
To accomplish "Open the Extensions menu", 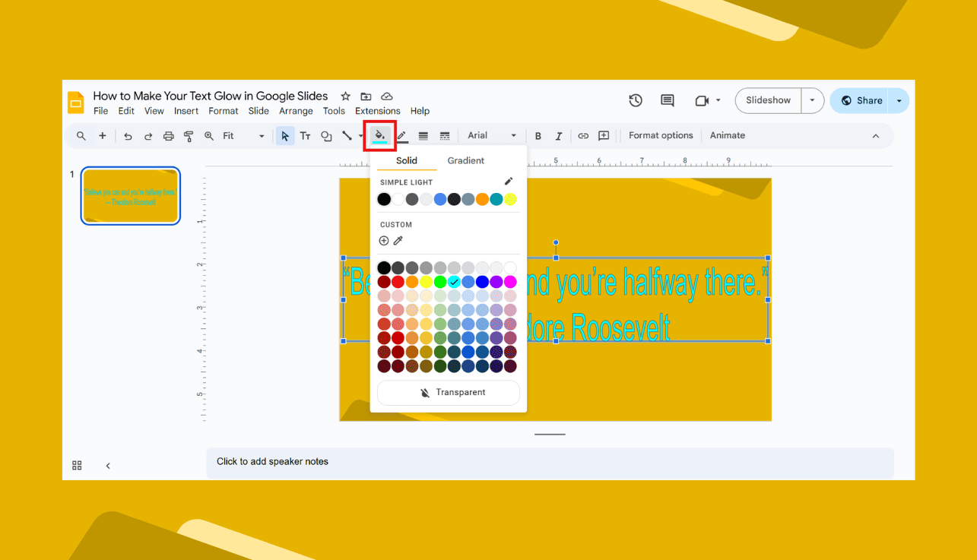I will tap(377, 110).
